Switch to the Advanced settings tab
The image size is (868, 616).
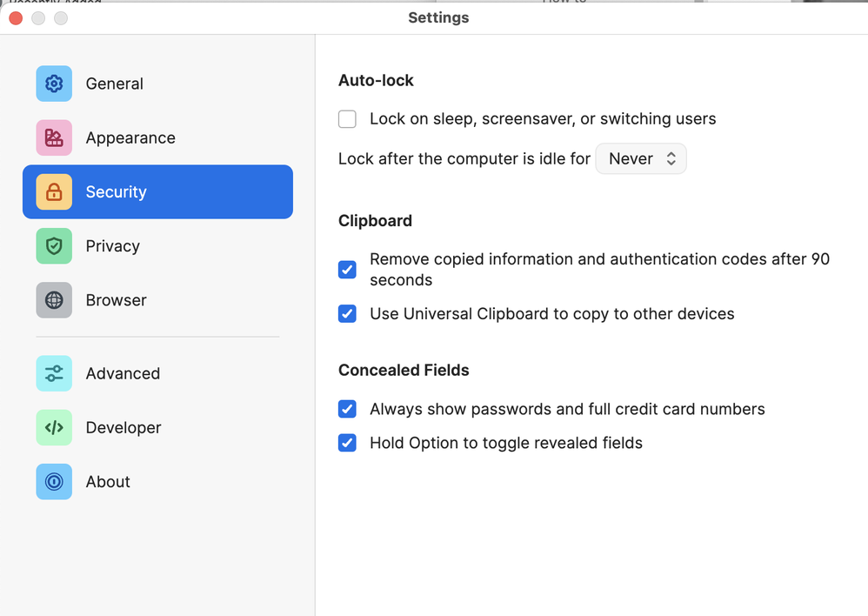[123, 373]
